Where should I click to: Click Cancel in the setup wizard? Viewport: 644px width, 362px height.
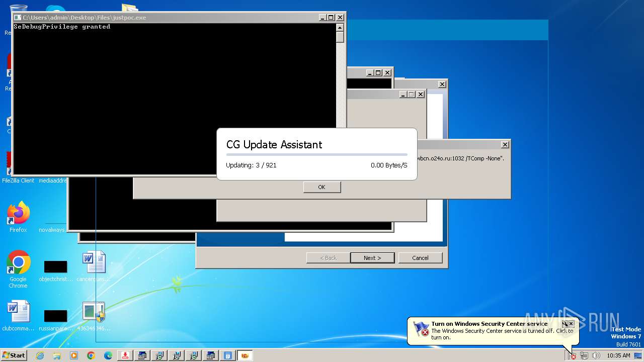pos(420,258)
